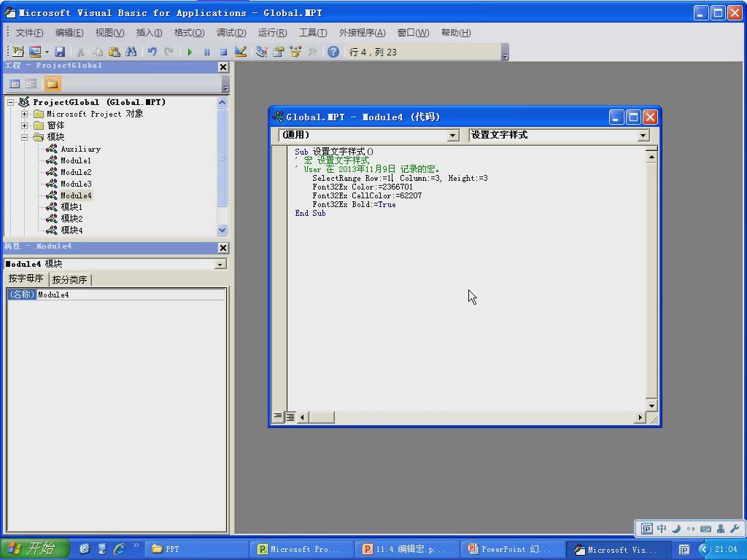Click the Undo arrow icon
747x560 pixels.
coord(152,52)
